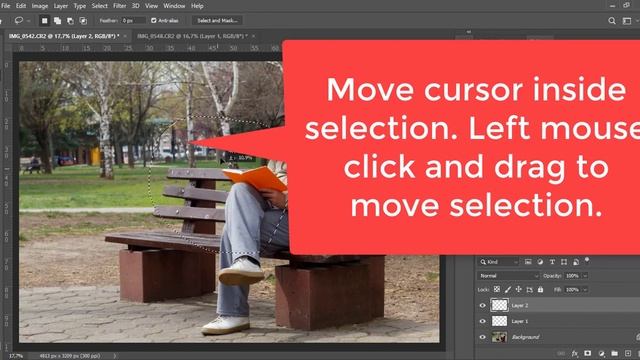Open the Normal blend mode dropdown

(509, 276)
